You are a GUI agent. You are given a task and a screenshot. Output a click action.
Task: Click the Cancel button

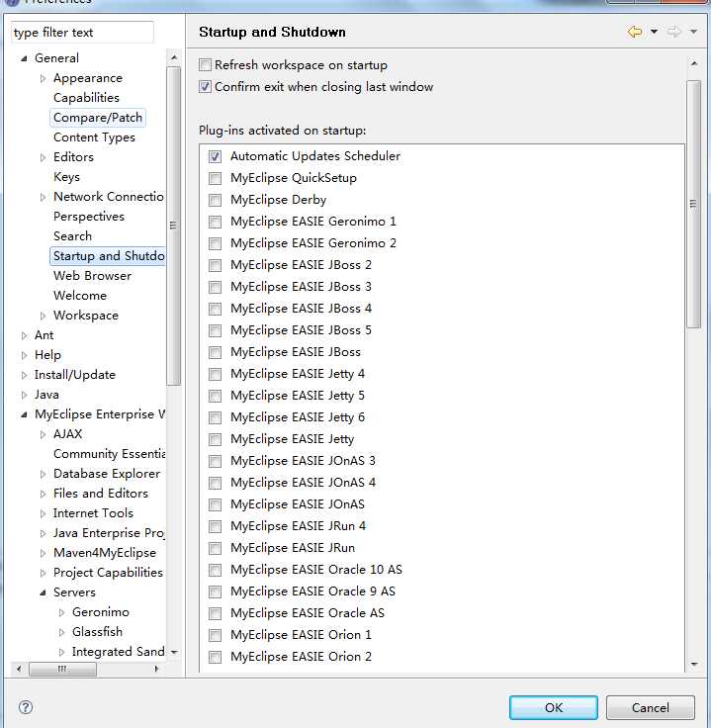pos(651,707)
